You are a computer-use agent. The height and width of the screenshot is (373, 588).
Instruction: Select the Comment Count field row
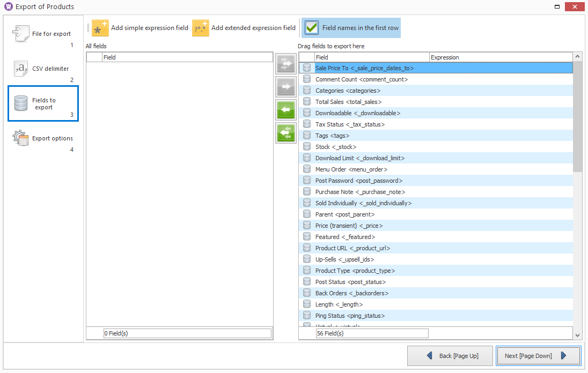click(x=436, y=79)
